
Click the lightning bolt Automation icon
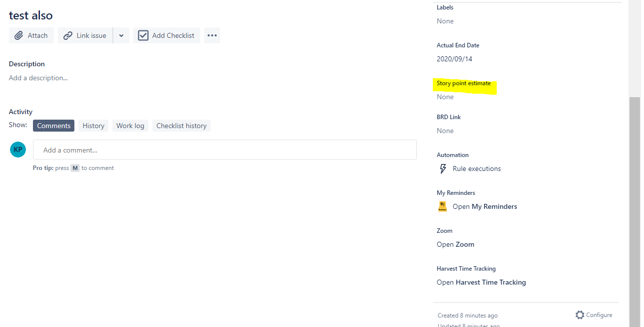click(443, 168)
